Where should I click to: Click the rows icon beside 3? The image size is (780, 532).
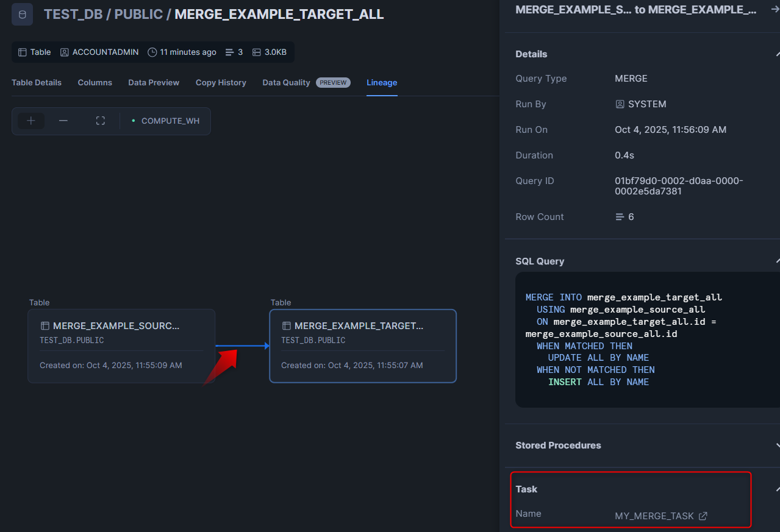point(230,52)
